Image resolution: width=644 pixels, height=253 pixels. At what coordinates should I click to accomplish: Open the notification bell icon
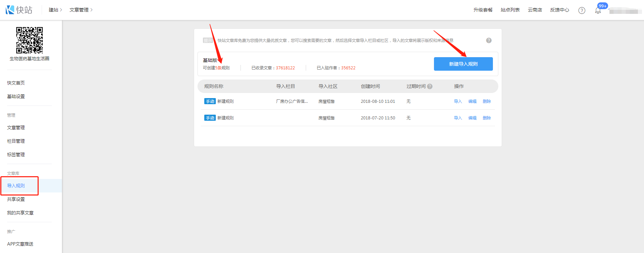598,10
